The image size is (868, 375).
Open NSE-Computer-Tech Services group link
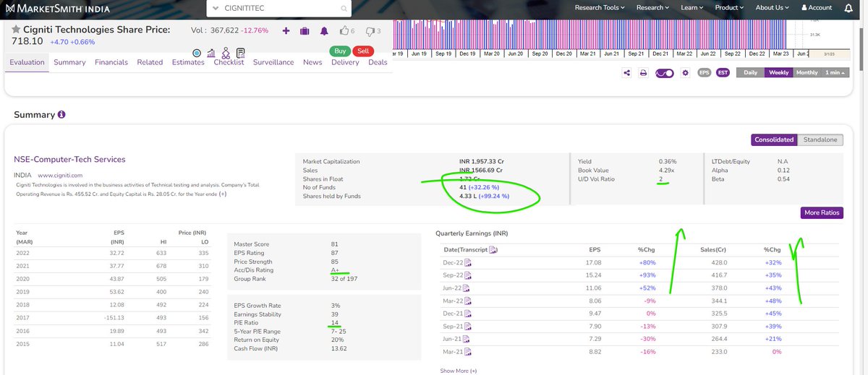[x=69, y=159]
